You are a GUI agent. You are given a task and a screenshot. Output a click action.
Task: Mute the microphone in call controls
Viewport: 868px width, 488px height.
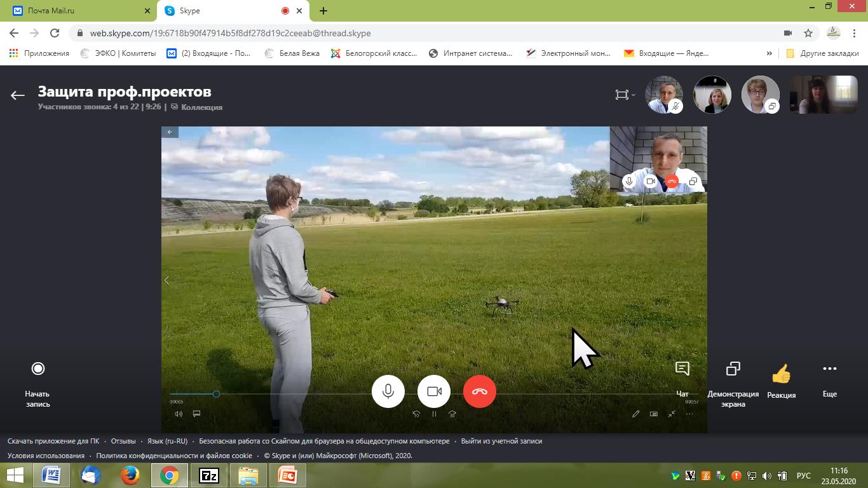[388, 391]
